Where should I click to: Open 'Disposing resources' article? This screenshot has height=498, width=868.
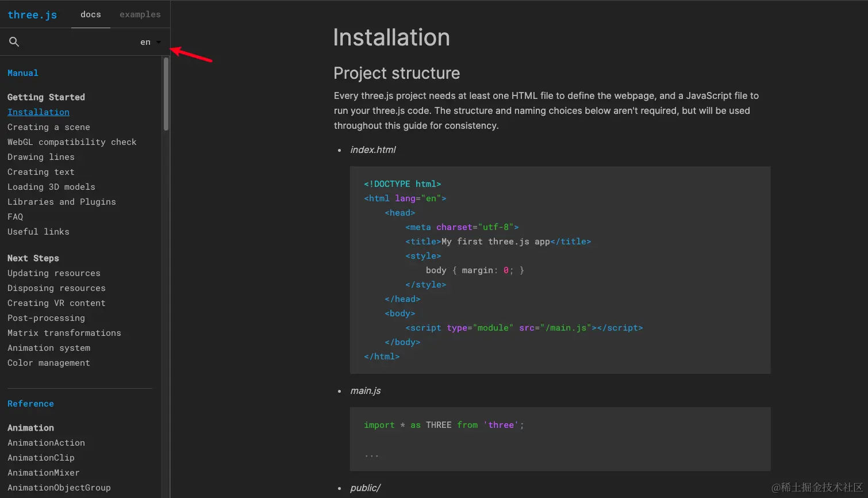(56, 288)
